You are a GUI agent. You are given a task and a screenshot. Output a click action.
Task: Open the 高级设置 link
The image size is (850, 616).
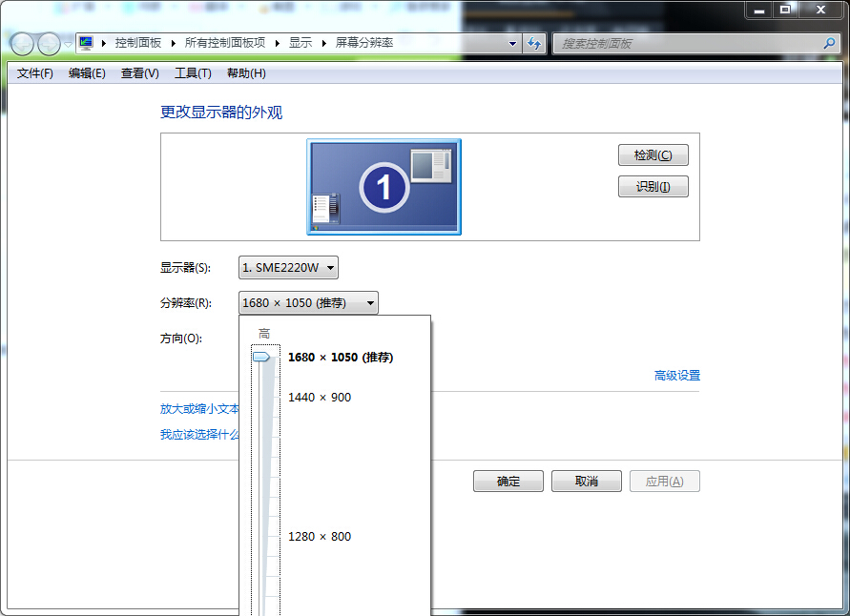point(679,375)
